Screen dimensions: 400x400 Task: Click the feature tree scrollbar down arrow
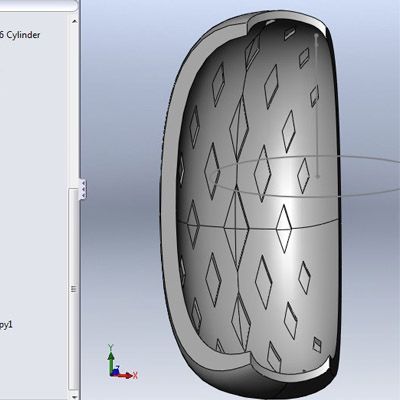point(74,396)
